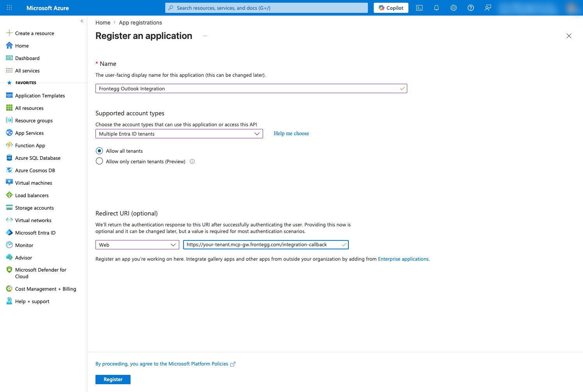
Task: Open the user account avatar
Action: (572, 8)
